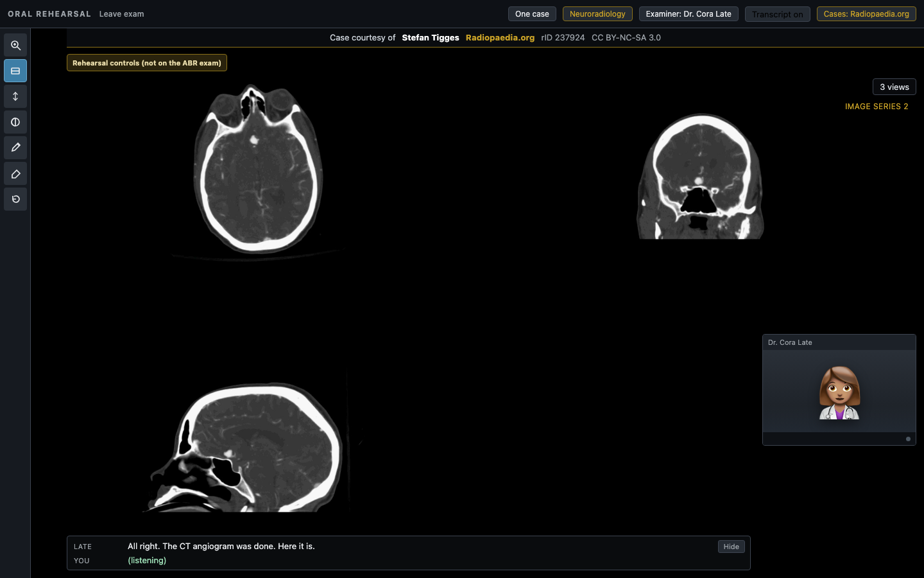Image resolution: width=924 pixels, height=578 pixels.
Task: Click the coronal CT angiogram image
Action: (700, 177)
